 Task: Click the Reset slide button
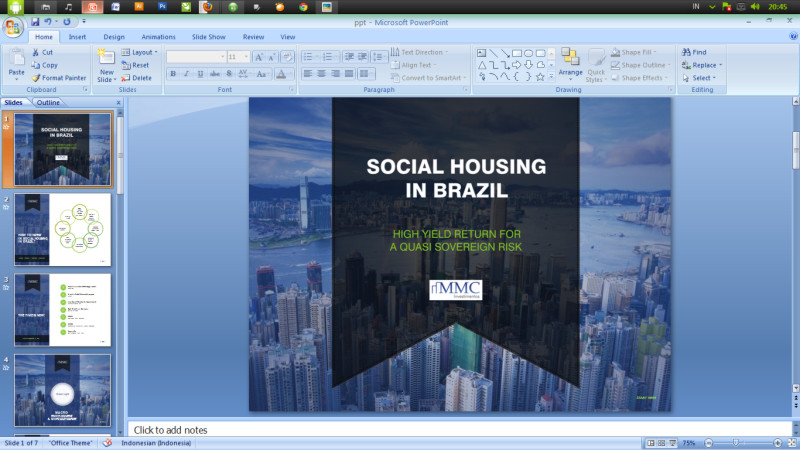pos(136,65)
